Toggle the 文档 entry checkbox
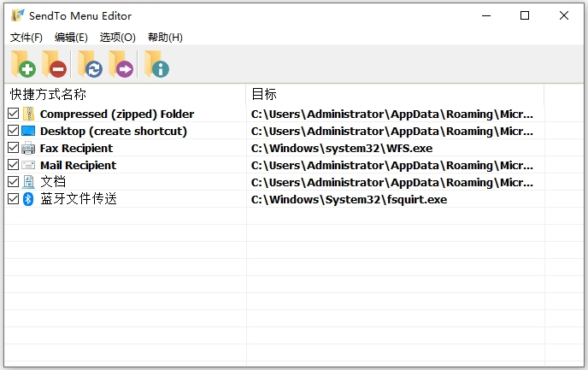 13,182
